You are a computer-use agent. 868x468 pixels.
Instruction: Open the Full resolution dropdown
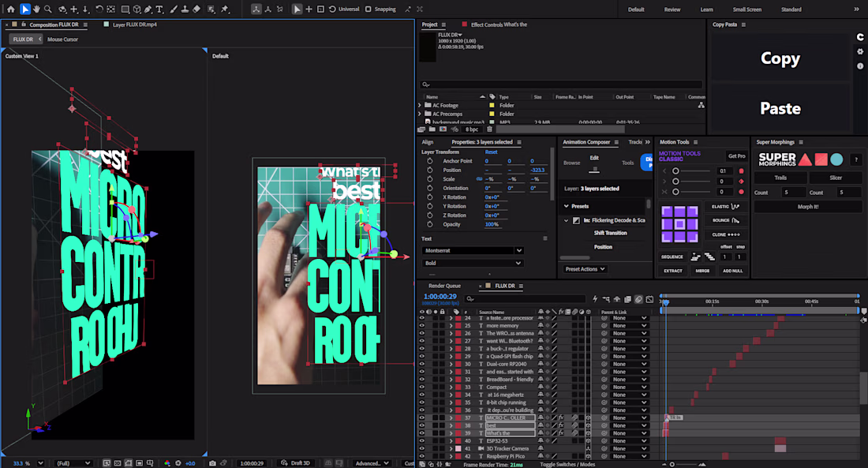tap(73, 463)
